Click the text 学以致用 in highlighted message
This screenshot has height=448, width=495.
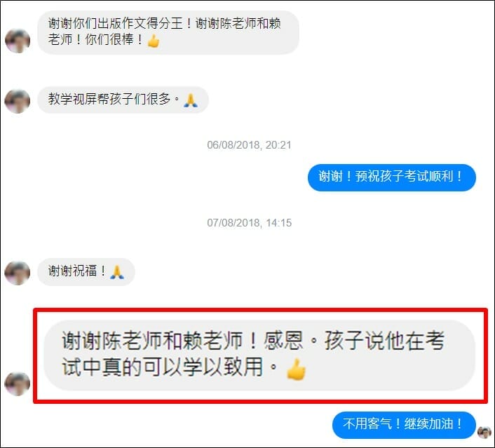(222, 367)
